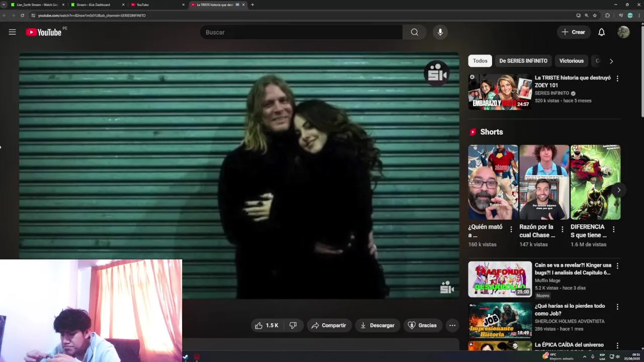Reload the page in browser toolbar

click(22, 16)
